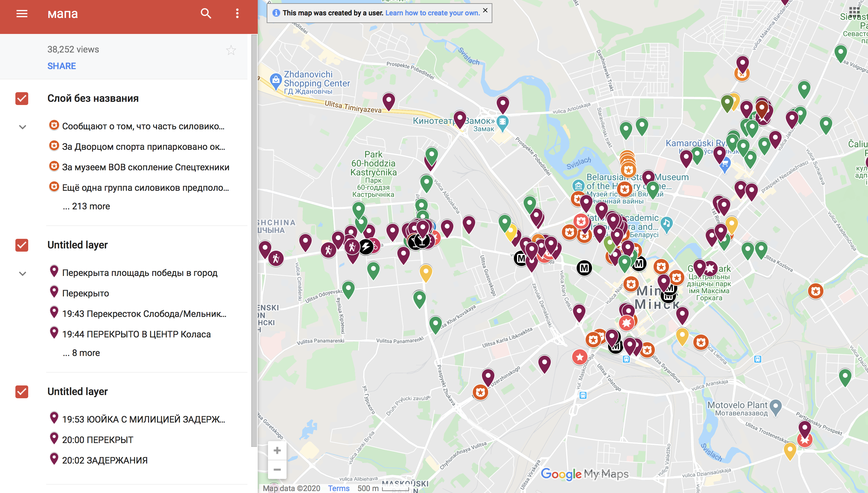Collapse the Слой без названия item list
Image resolution: width=868 pixels, height=493 pixels.
[22, 127]
